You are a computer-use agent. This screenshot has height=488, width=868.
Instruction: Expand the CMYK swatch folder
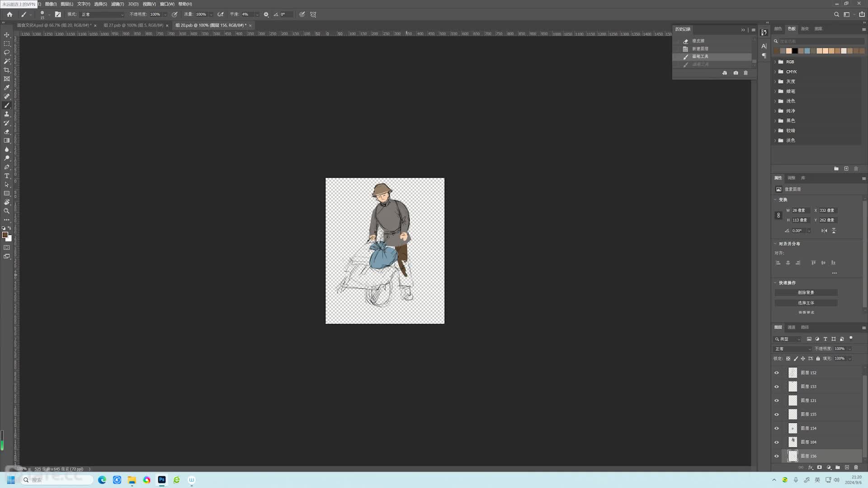(x=775, y=72)
